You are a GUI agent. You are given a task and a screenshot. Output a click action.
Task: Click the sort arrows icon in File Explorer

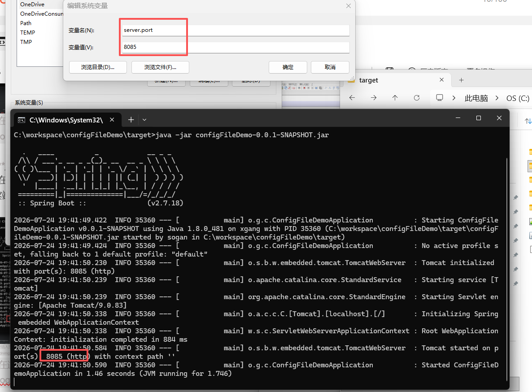(528, 121)
